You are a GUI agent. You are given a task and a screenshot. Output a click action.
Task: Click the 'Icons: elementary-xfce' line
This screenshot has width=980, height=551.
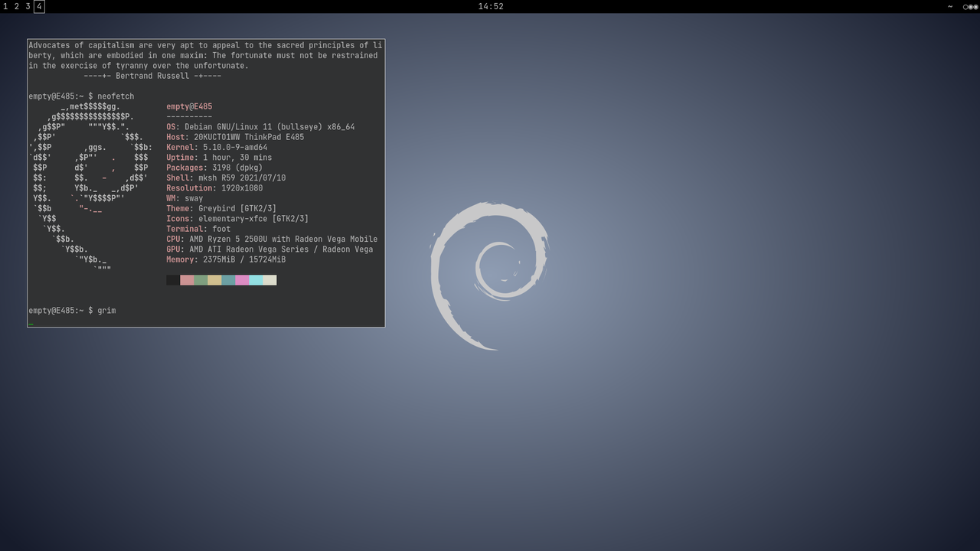point(237,219)
